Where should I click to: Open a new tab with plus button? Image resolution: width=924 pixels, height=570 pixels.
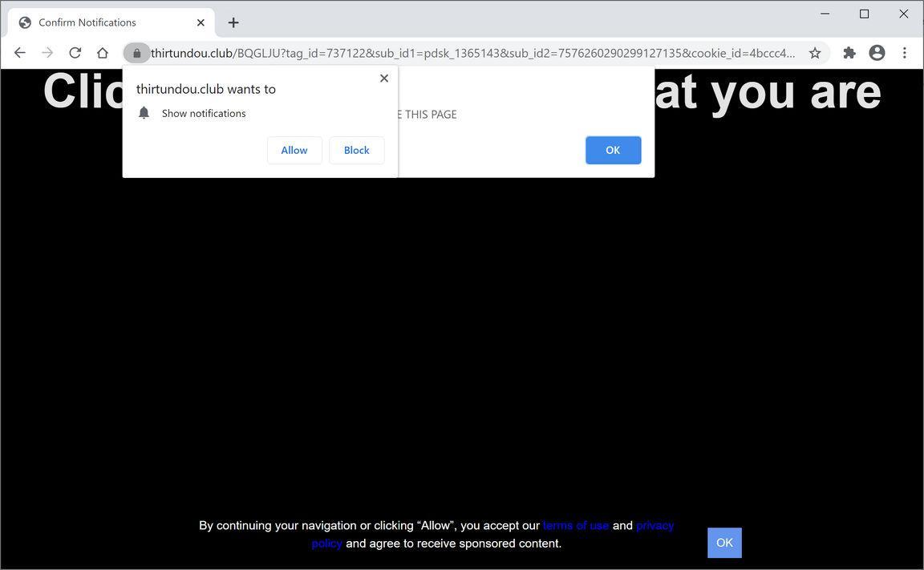point(233,22)
